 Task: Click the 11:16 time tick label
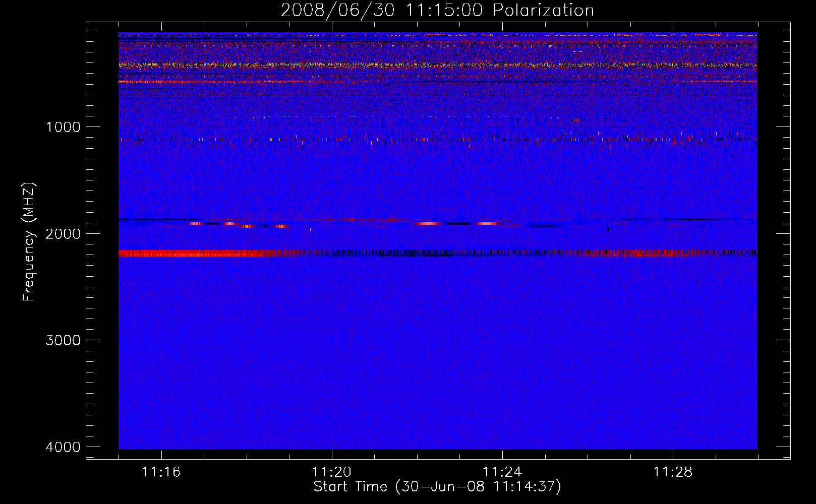[x=161, y=472]
